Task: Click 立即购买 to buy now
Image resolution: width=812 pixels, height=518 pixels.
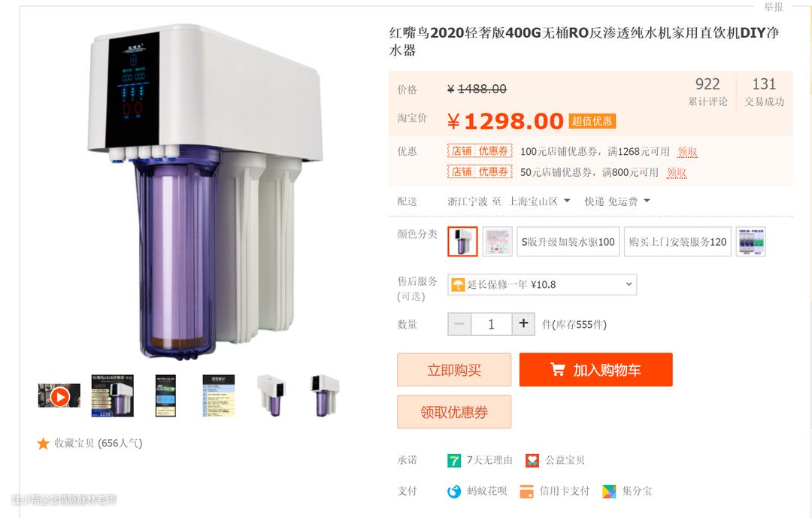Action: click(x=454, y=370)
